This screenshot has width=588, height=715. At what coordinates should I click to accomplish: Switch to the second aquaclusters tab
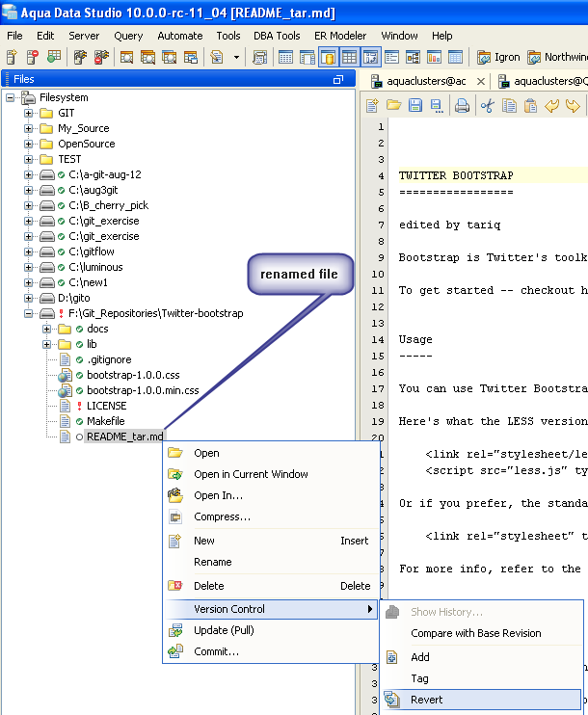coord(542,81)
